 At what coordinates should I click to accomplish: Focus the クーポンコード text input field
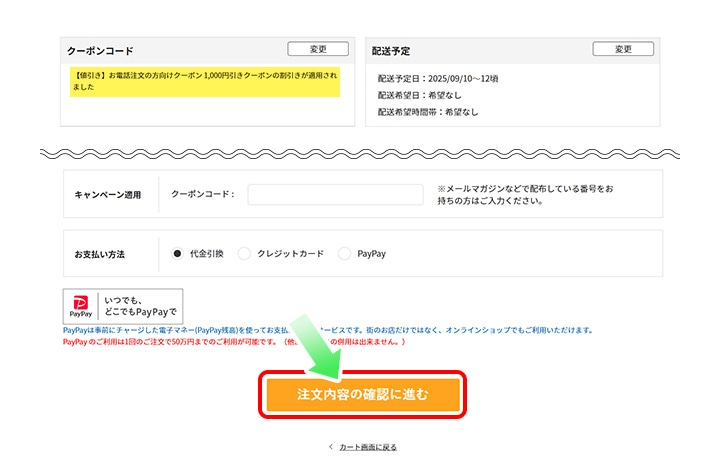click(335, 194)
